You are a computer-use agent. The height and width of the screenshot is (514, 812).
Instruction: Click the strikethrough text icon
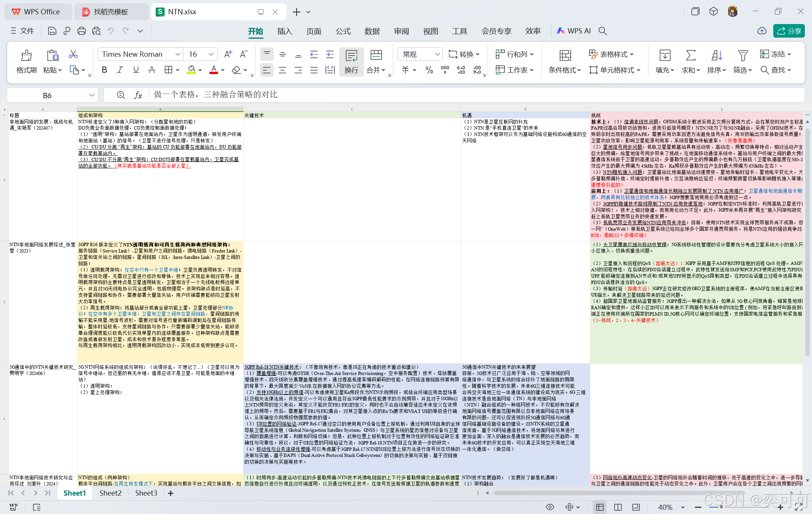(x=152, y=70)
